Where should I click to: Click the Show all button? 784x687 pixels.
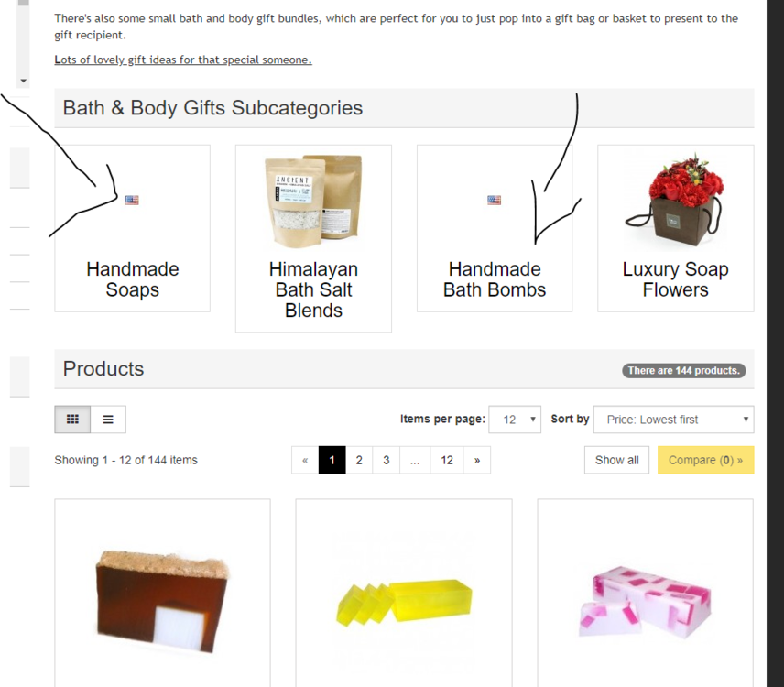[616, 460]
